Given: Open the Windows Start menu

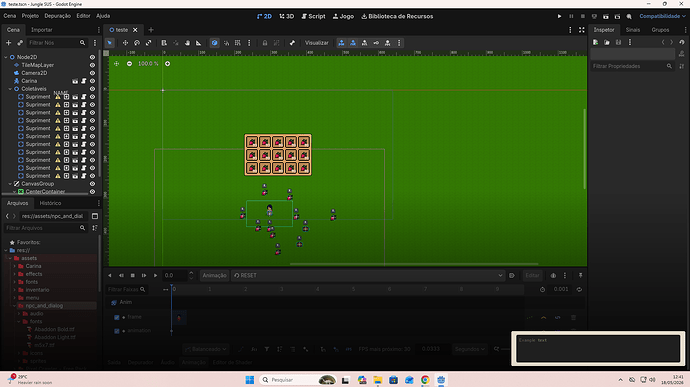Looking at the screenshot, I should (250, 380).
